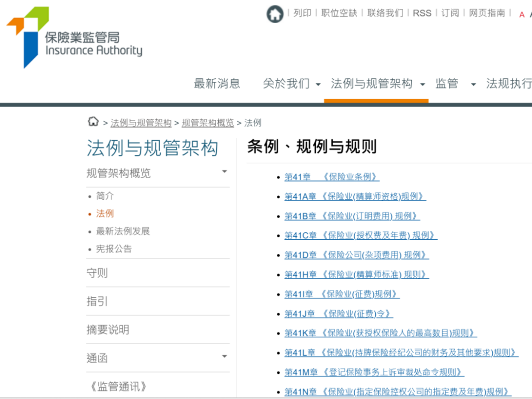
Task: Open 第41J章 保险业(征费)令 link
Action: click(x=338, y=314)
